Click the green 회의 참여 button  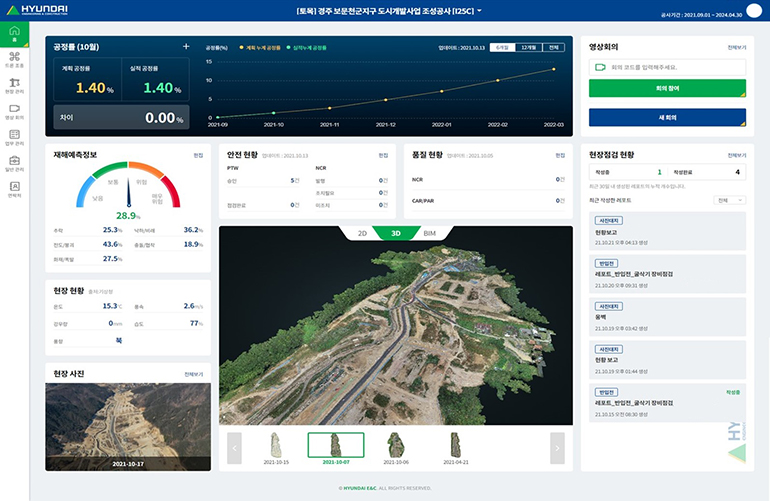click(667, 88)
